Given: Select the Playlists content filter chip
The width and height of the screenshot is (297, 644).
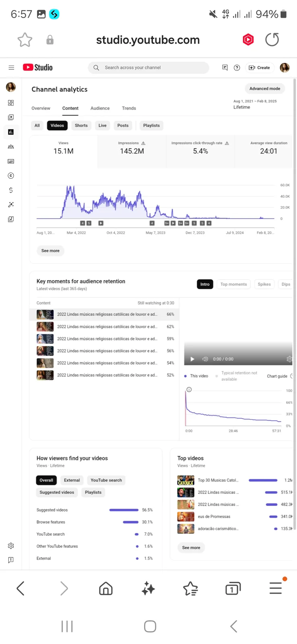Looking at the screenshot, I should 151,126.
